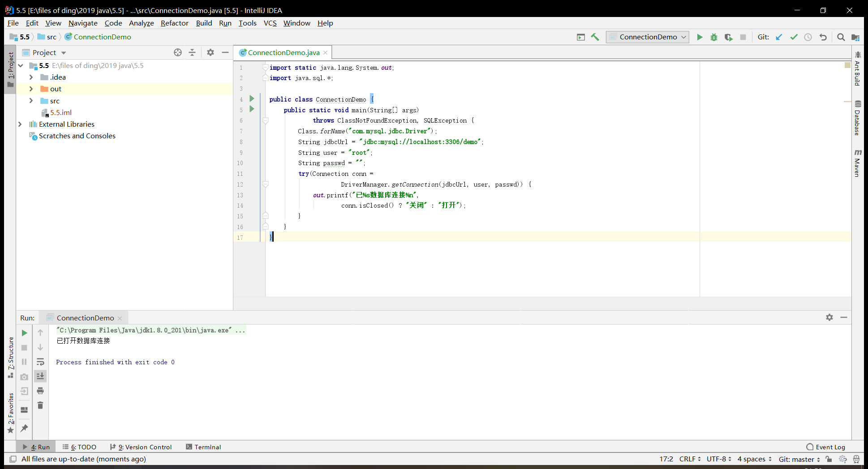Run ConnectionDemo from the main toolbar
Viewport: 868px width, 469px height.
[x=700, y=37]
